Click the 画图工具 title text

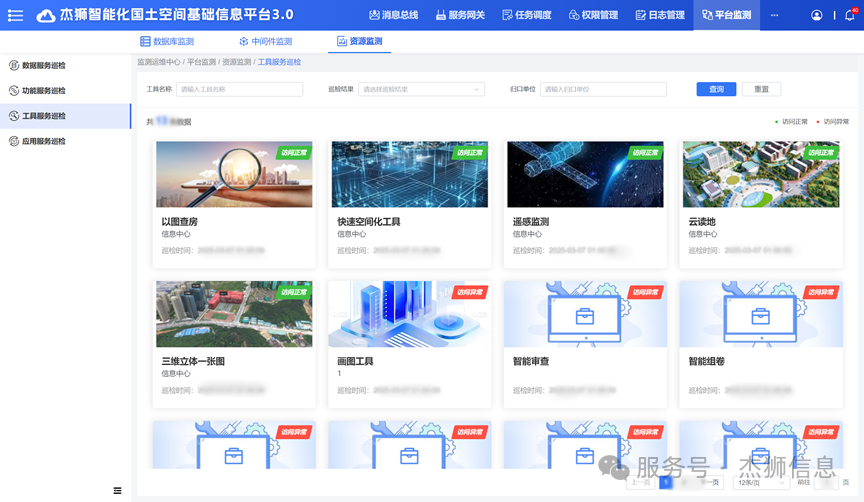[355, 361]
